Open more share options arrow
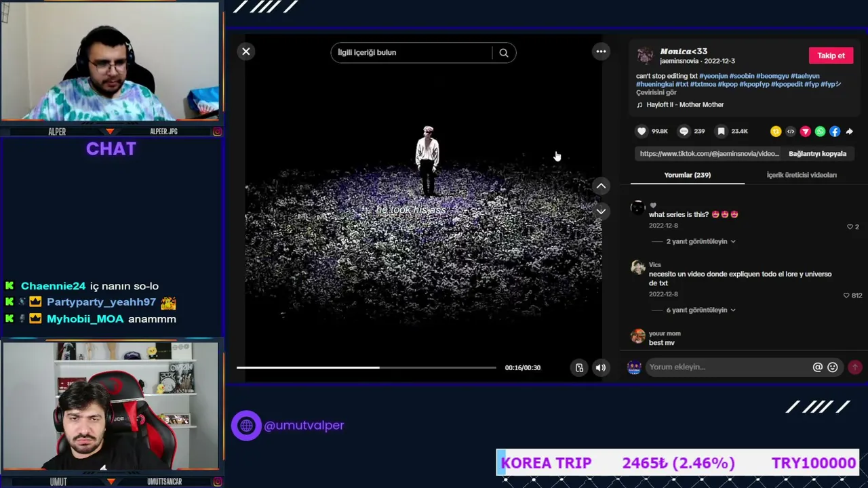The height and width of the screenshot is (488, 868). coord(850,131)
